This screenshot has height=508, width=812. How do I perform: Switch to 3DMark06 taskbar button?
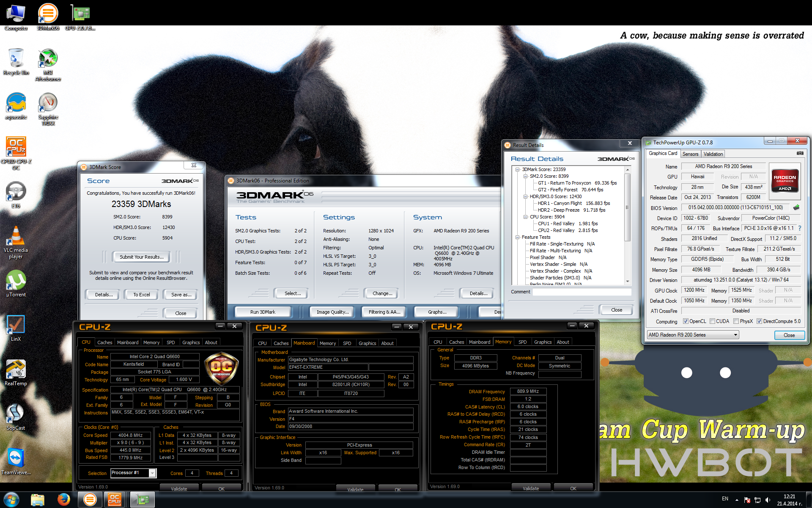point(90,500)
